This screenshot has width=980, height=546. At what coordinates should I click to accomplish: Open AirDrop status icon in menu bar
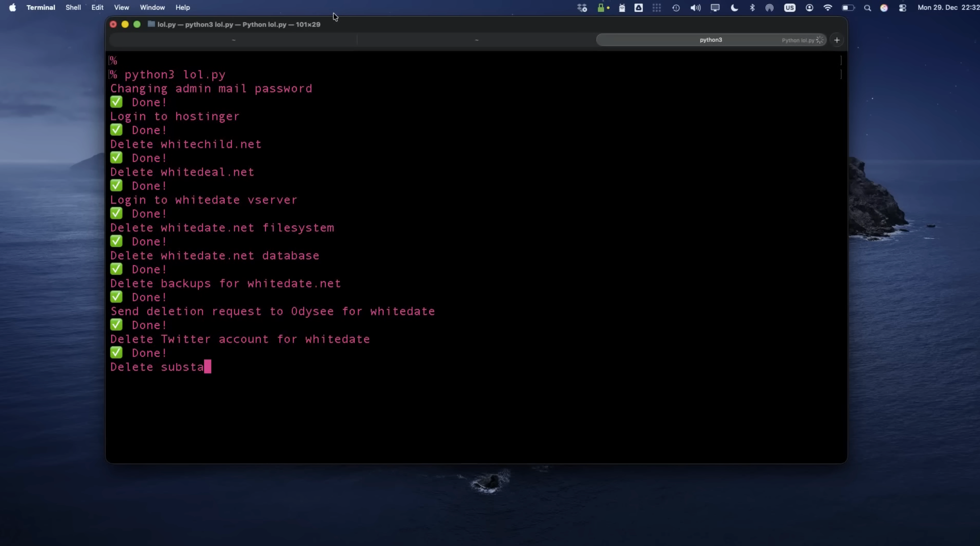click(x=769, y=8)
